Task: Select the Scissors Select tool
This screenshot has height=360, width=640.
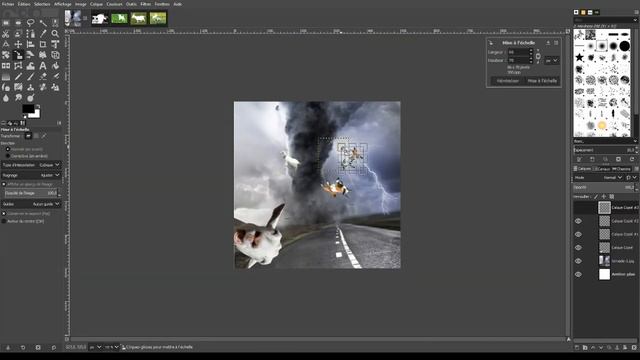Action: (6, 33)
